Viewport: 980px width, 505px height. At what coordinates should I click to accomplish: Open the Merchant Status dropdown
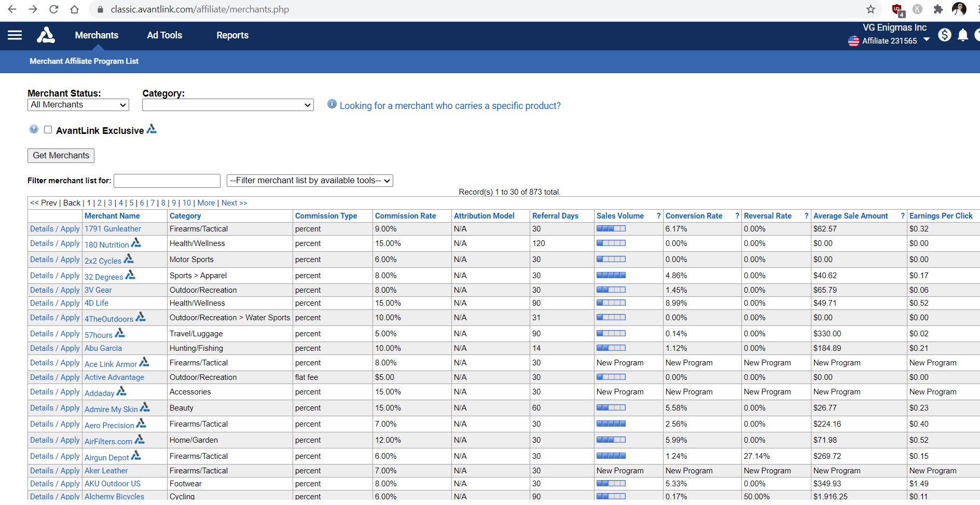coord(78,105)
